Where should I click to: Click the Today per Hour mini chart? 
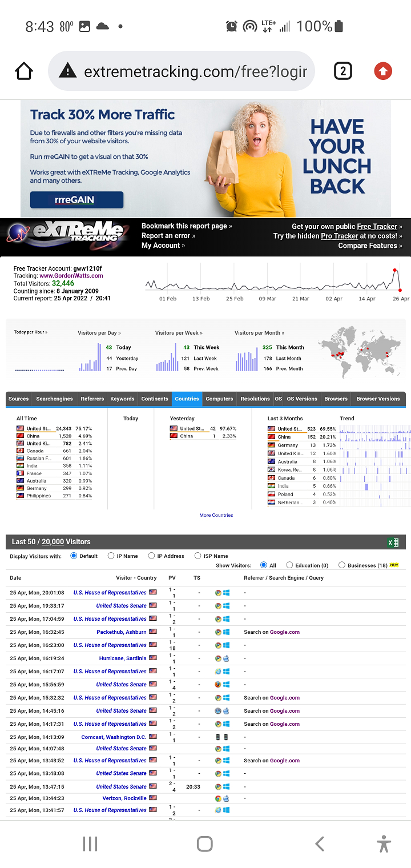[39, 369]
